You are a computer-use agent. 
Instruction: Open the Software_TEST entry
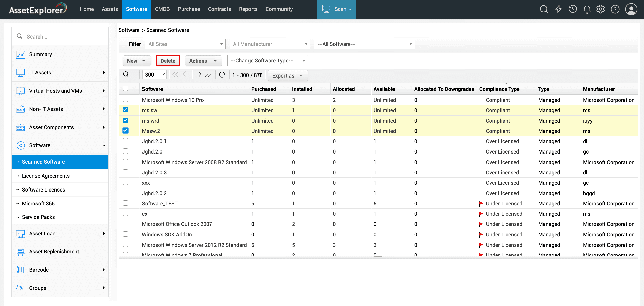tap(160, 204)
